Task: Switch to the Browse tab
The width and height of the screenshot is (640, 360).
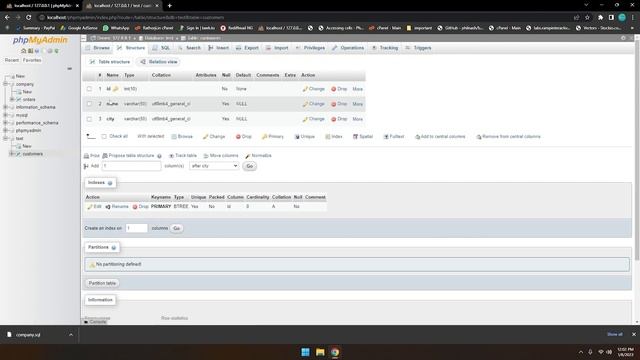Action: [x=98, y=48]
